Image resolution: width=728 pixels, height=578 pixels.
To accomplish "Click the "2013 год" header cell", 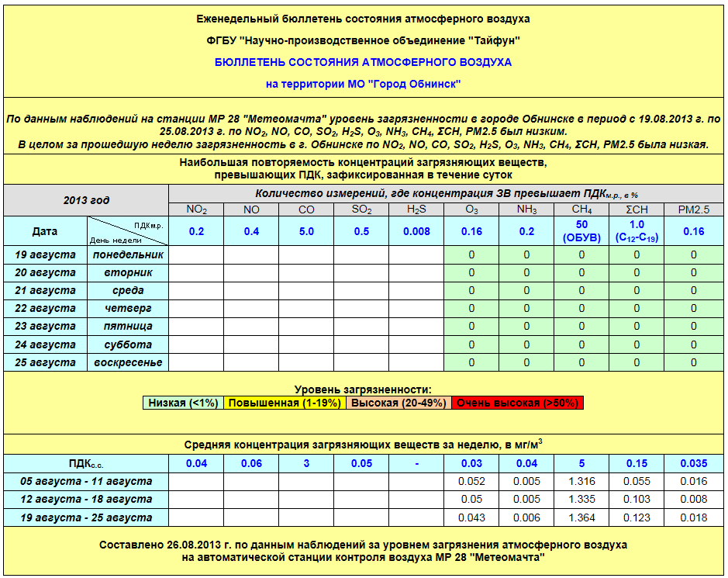I will pyautogui.click(x=86, y=200).
